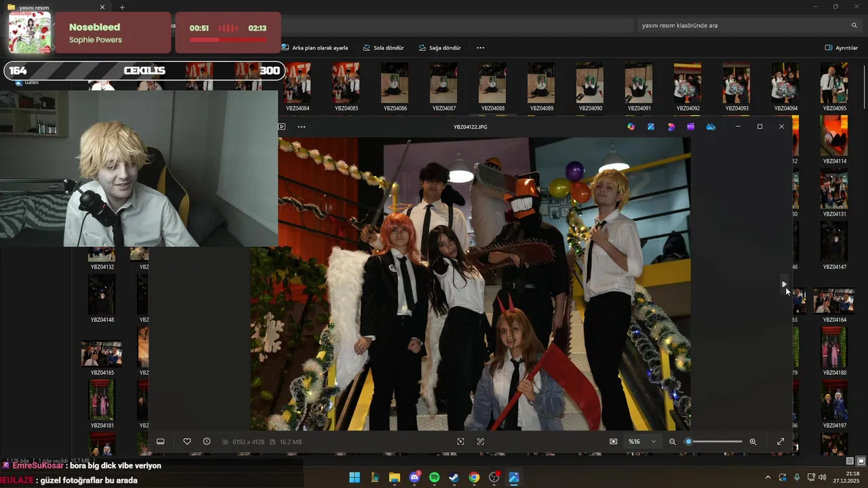
Task: Open Photos app from taskbar
Action: coord(514,477)
